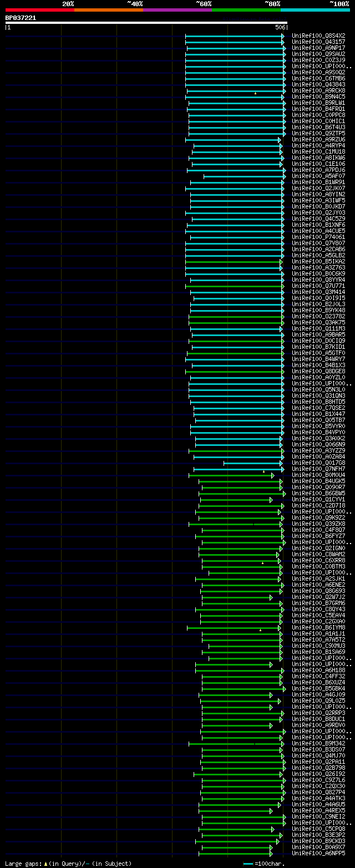Open hit UniRef100_Q43157

[318, 42]
